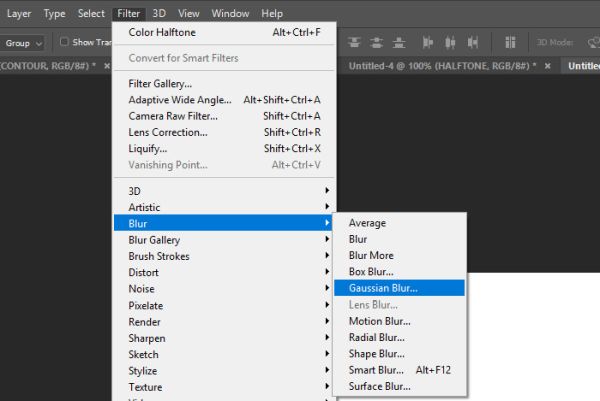
Task: Close the Untitled-4 HALFTONE document tab
Action: [x=548, y=66]
